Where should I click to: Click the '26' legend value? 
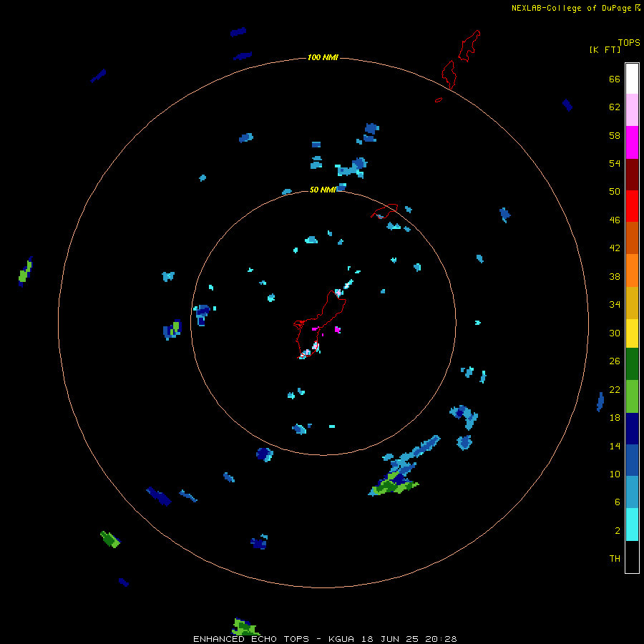(x=615, y=361)
